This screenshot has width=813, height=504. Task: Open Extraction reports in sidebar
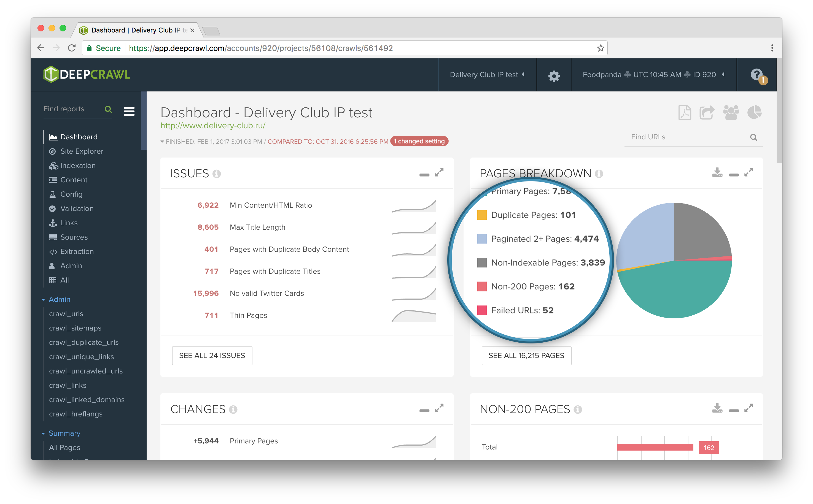pos(71,252)
